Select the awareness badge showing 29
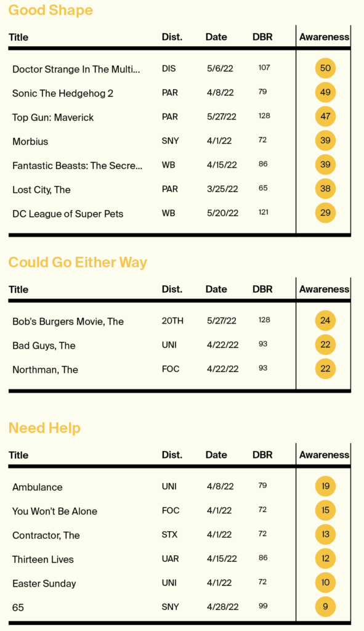364x631 pixels. click(325, 213)
